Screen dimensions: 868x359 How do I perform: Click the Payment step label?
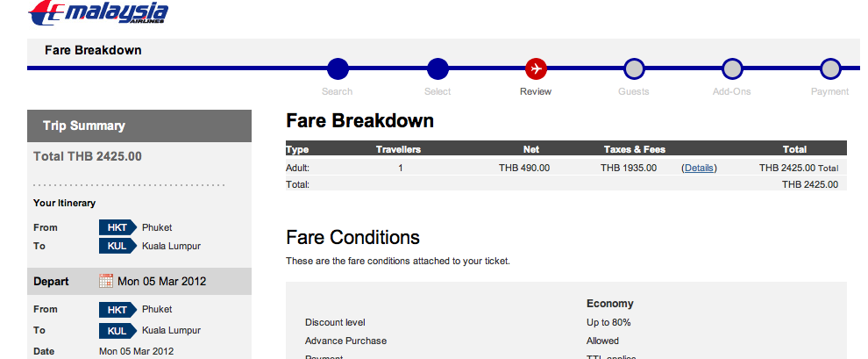click(x=830, y=91)
